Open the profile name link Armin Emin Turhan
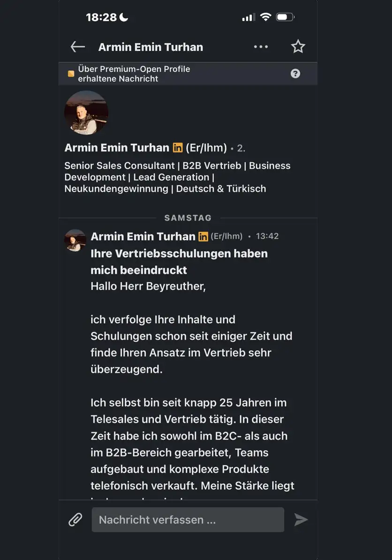Screen dimensions: 392x560 (x=117, y=147)
